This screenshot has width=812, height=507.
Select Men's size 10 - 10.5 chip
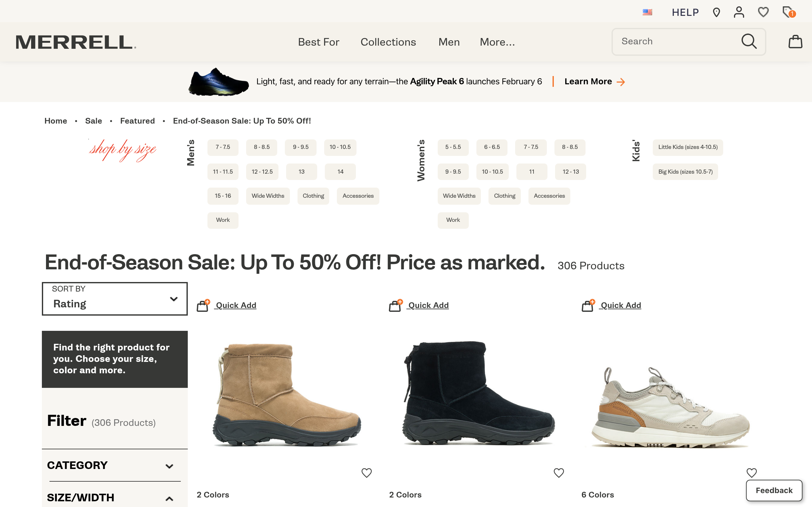tap(340, 147)
